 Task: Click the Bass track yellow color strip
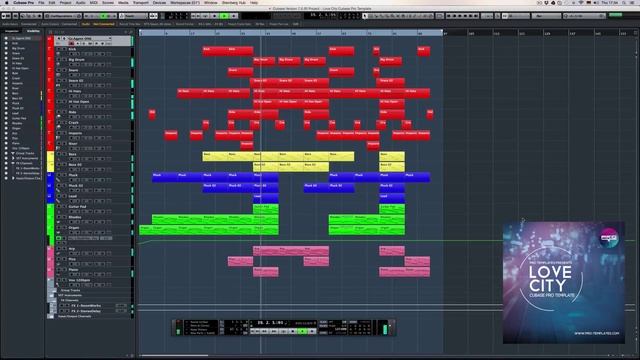[x=50, y=157]
